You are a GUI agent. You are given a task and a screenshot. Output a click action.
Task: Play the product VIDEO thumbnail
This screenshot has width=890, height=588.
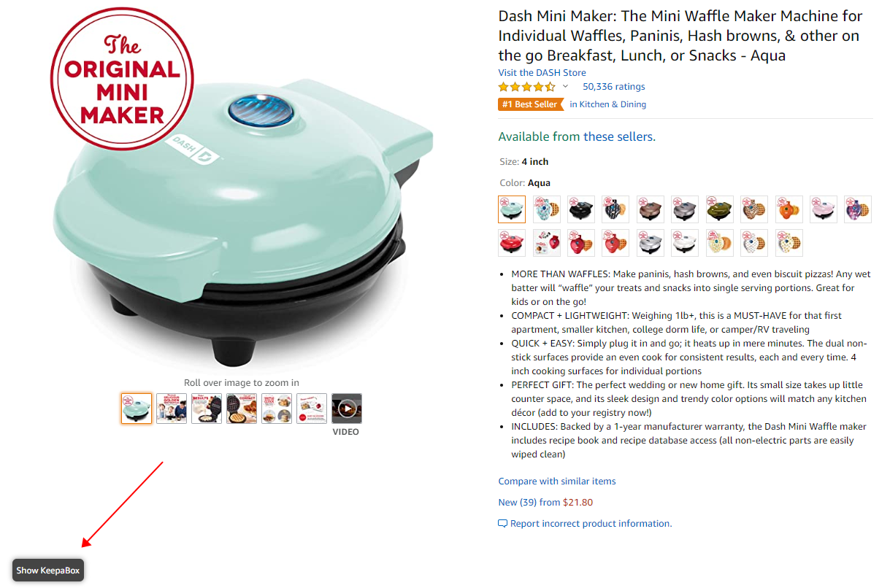point(347,409)
